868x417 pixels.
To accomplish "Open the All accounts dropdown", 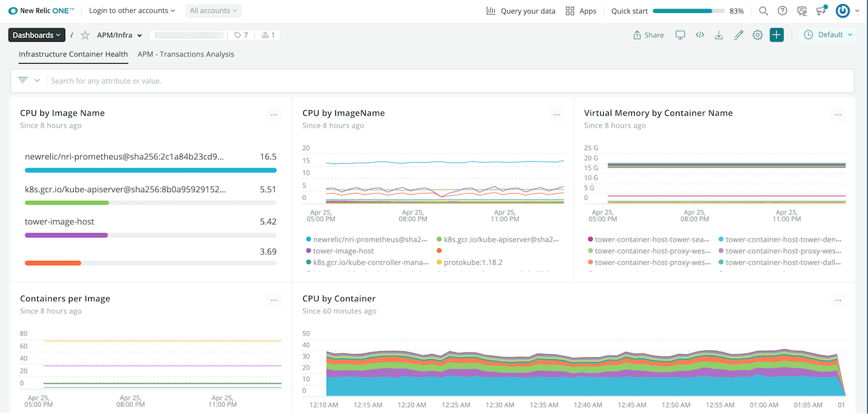I will [x=213, y=11].
